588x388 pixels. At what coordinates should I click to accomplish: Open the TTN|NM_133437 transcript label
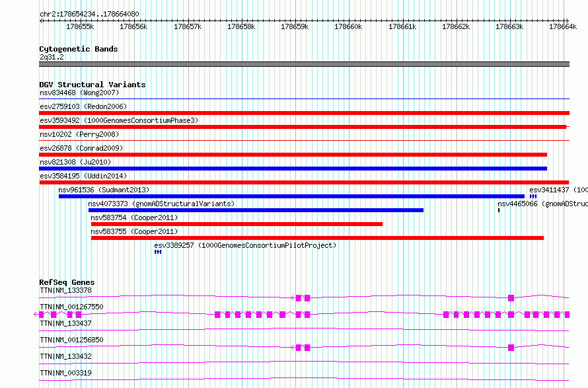tap(65, 323)
